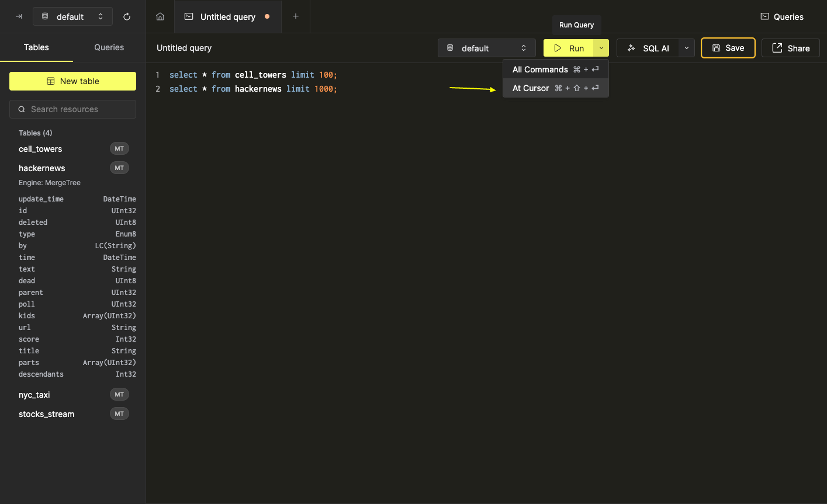Image resolution: width=827 pixels, height=504 pixels.
Task: Save the query with the Save button
Action: pyautogui.click(x=728, y=48)
